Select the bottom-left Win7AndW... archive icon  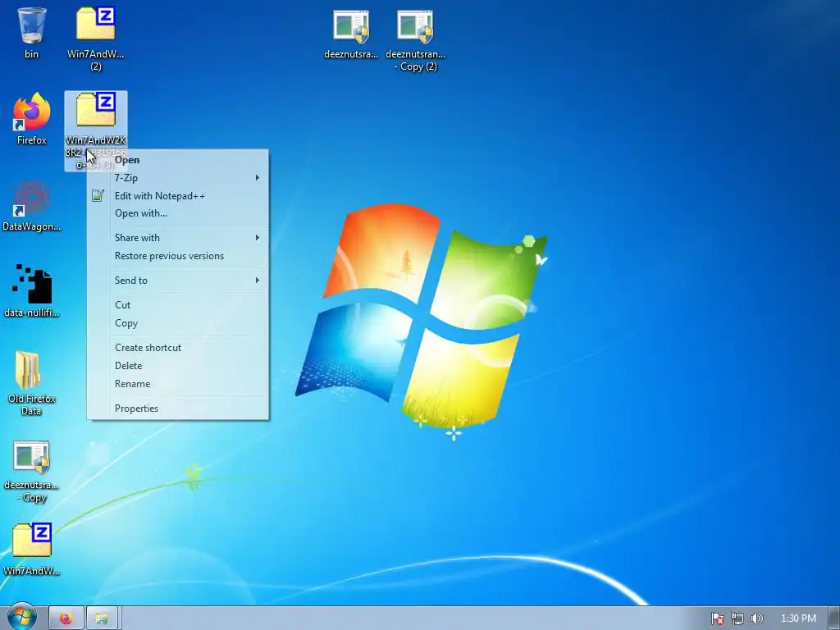[32, 549]
